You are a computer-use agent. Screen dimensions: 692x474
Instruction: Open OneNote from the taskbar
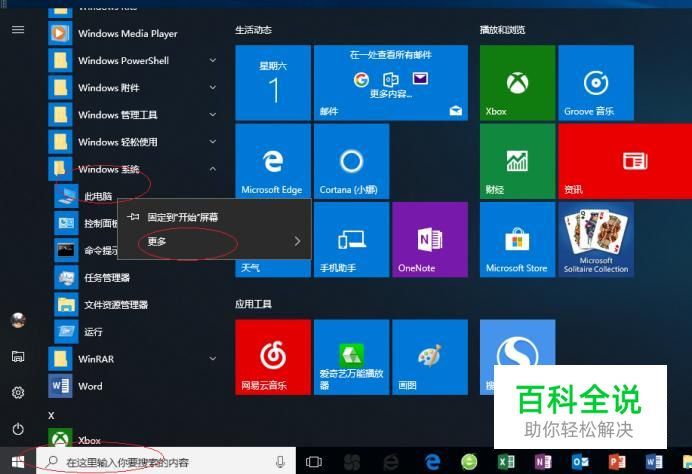(543, 462)
